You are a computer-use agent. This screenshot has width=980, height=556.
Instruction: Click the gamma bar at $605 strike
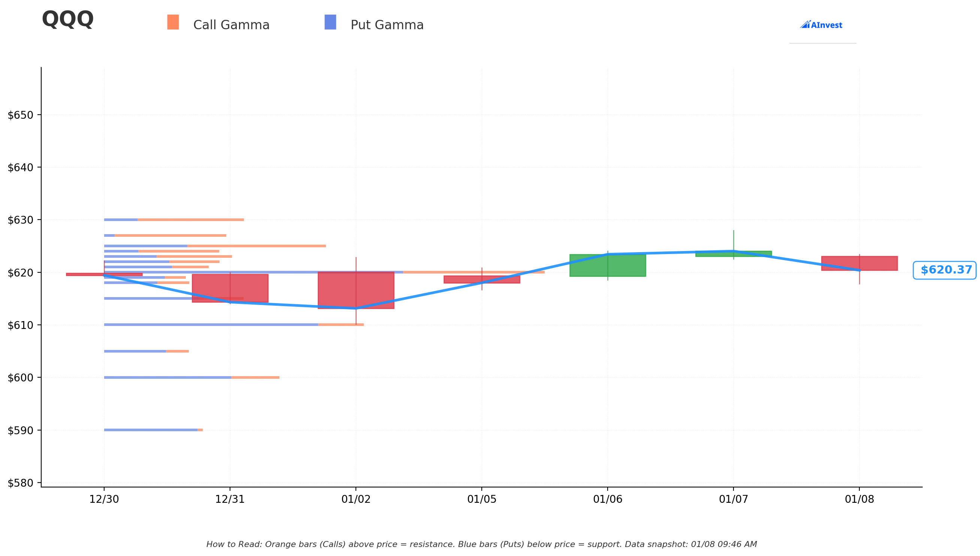click(x=146, y=351)
